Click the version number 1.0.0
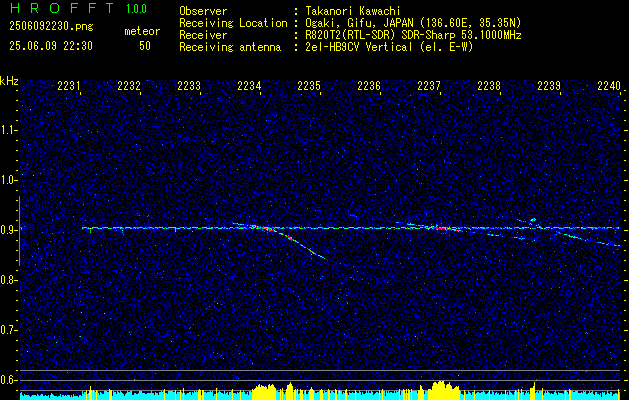The width and height of the screenshot is (629, 400). (x=136, y=8)
